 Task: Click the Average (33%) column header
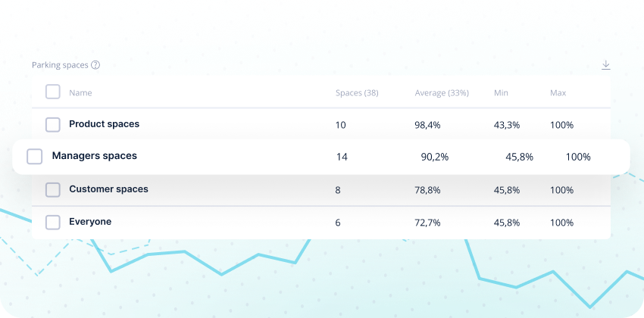coord(442,92)
